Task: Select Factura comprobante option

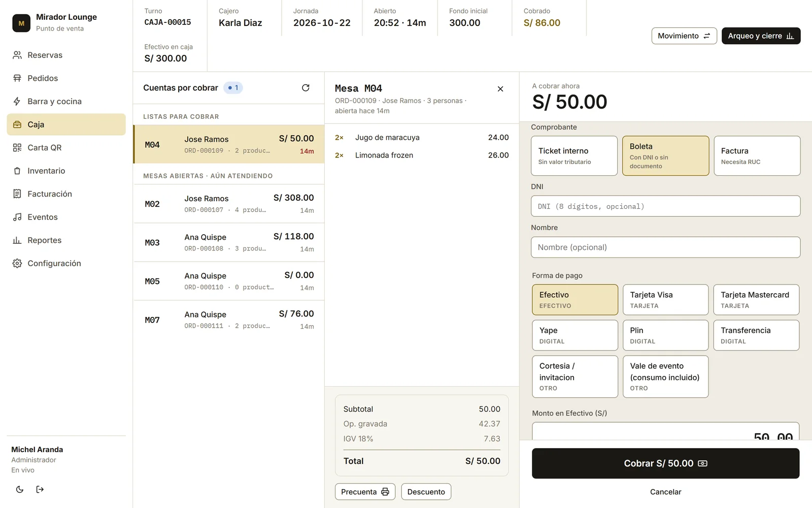Action: click(757, 155)
